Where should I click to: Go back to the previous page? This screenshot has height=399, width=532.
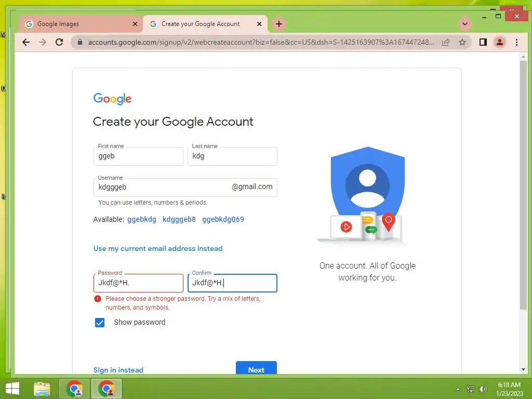26,42
